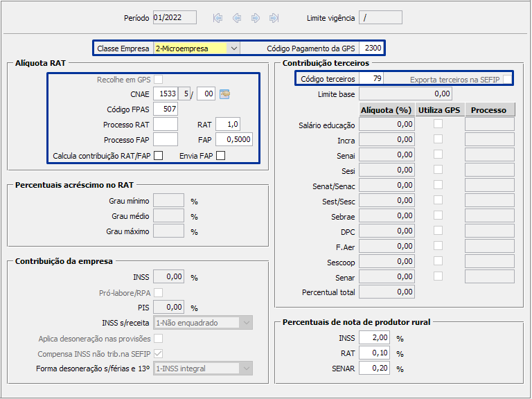Select the Código FPAS field

[165, 109]
